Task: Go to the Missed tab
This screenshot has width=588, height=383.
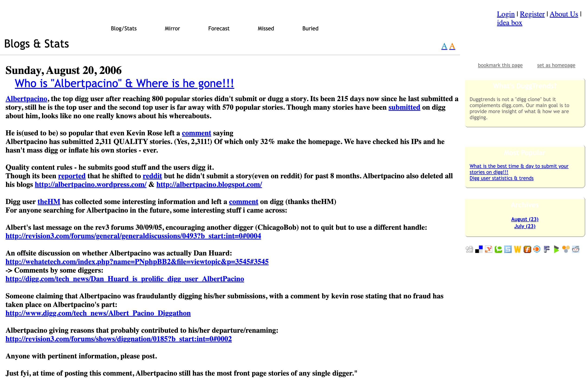Action: [x=266, y=28]
